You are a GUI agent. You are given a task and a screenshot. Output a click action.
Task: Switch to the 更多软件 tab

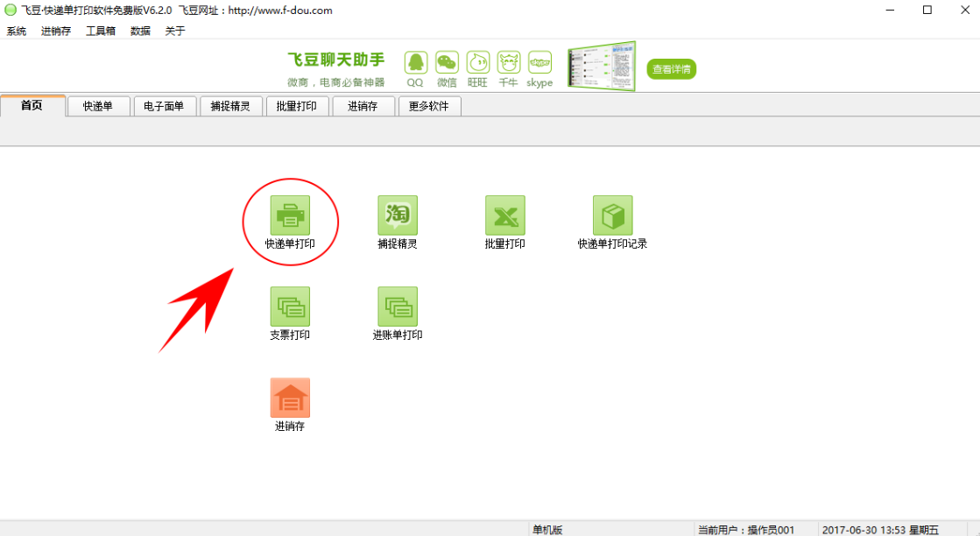coord(430,106)
